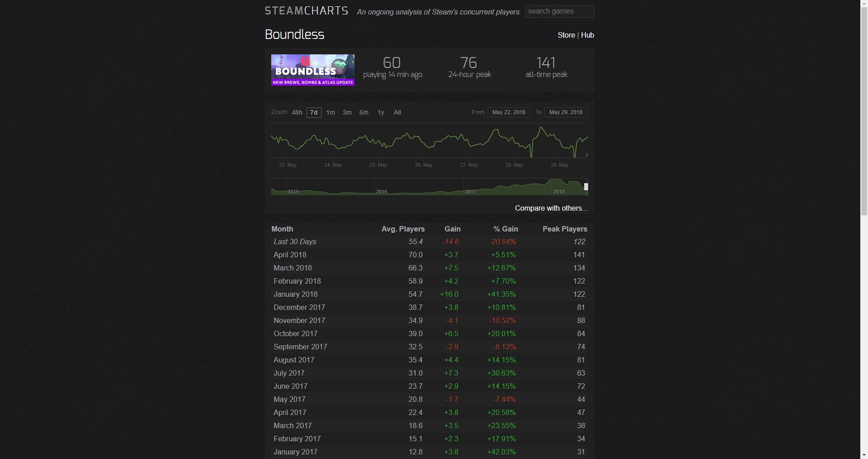
Task: Select the 6m zoom range
Action: 364,112
